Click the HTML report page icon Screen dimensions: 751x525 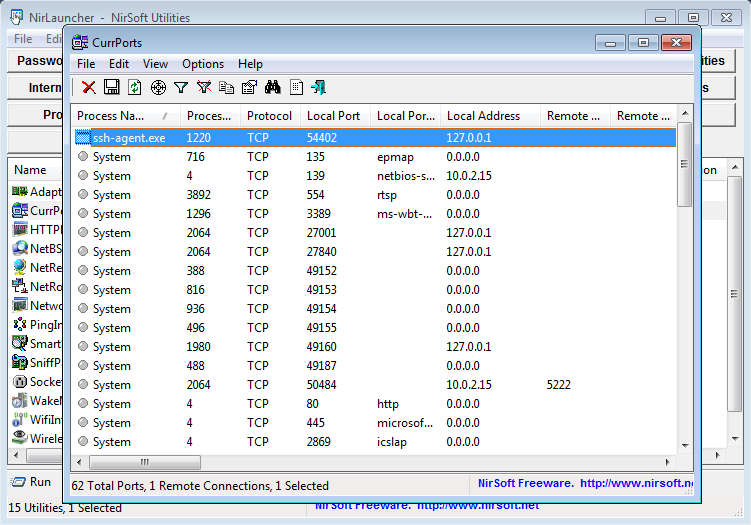[x=296, y=88]
